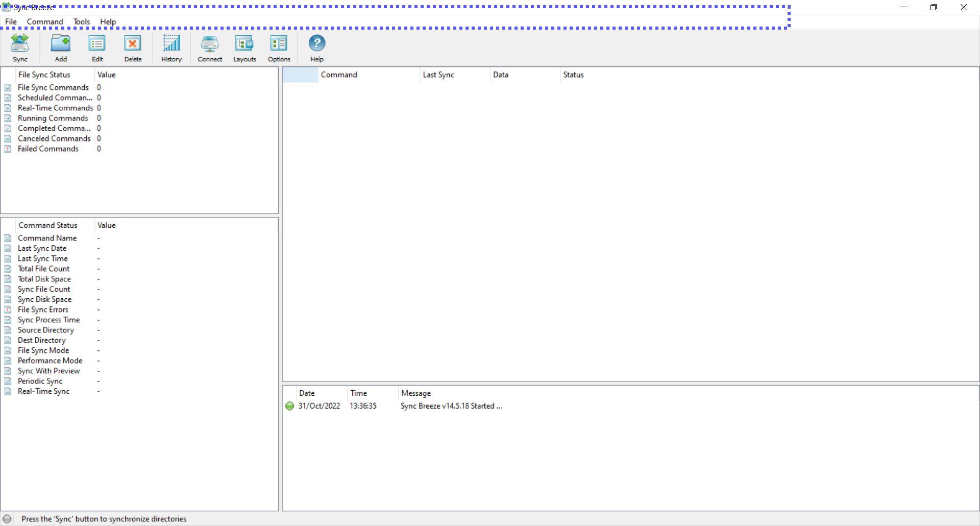Click the File Sync Errors row icon
Image resolution: width=980 pixels, height=526 pixels.
8,309
